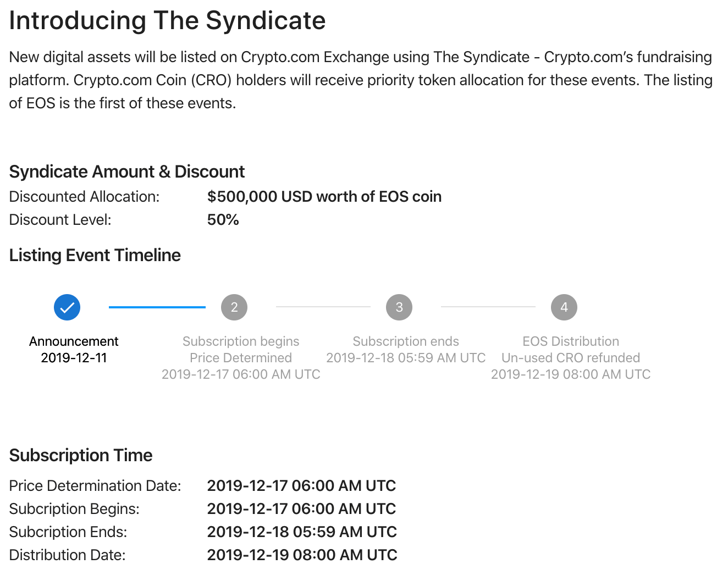Click the Introducing The Syndicate heading
The width and height of the screenshot is (728, 575).
click(167, 21)
